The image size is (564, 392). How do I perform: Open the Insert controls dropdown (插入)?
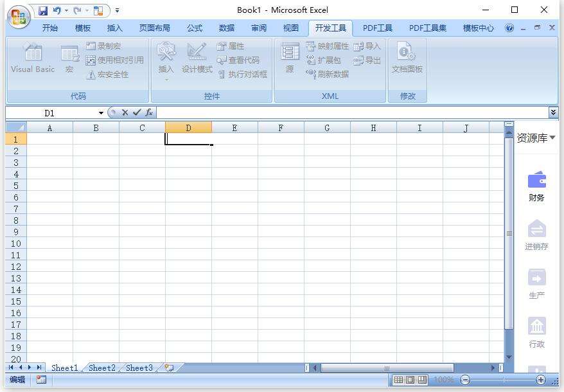(x=166, y=60)
